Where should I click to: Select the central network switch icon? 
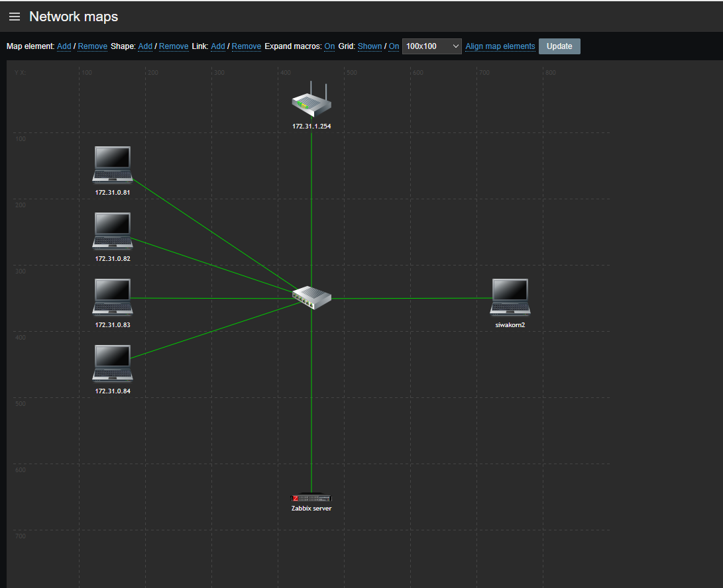click(x=311, y=298)
